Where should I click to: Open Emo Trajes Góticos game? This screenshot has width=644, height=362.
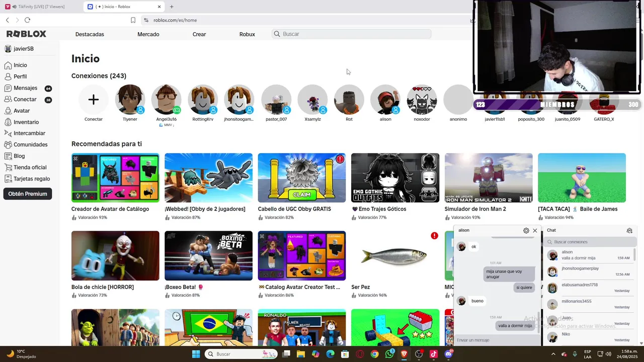[395, 178]
